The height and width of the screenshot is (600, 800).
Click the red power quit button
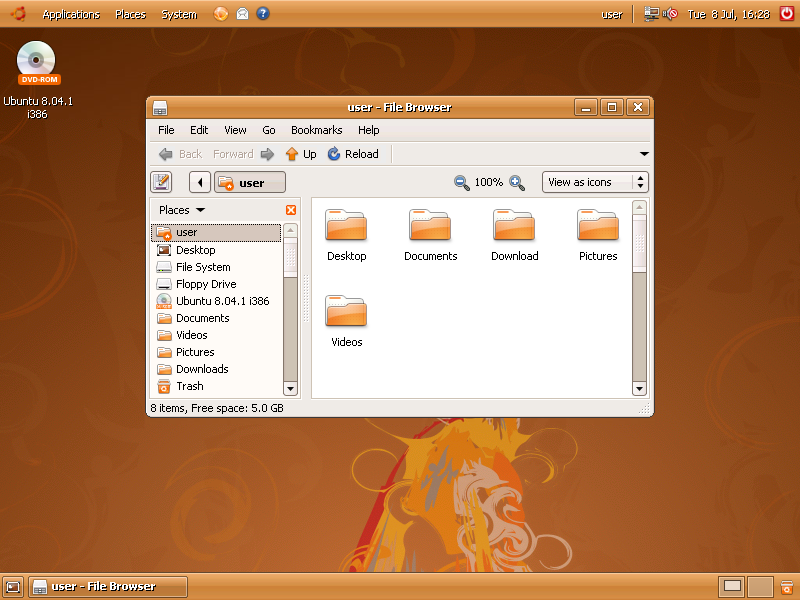pos(787,13)
